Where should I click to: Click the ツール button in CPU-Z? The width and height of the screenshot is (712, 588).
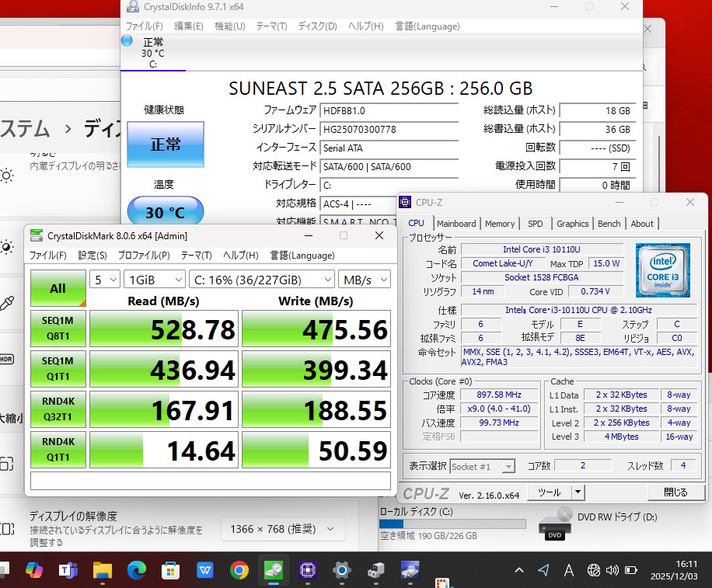[x=549, y=492]
